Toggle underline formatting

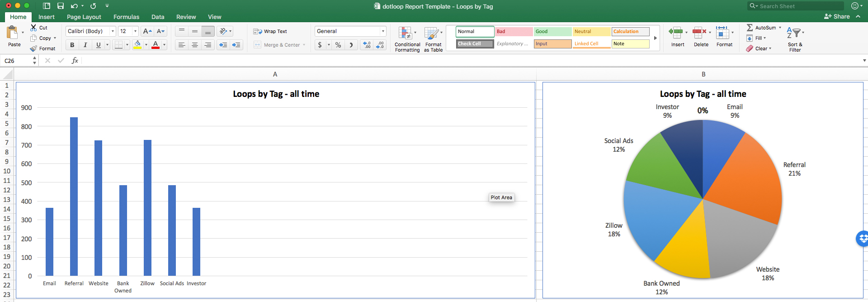click(x=98, y=45)
